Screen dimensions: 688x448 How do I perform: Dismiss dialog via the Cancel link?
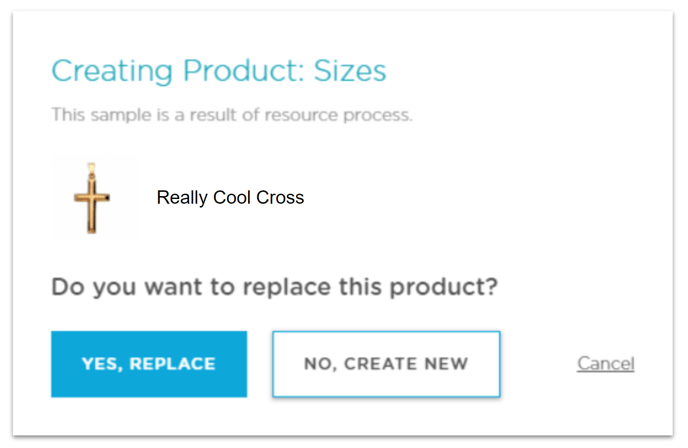pos(606,363)
